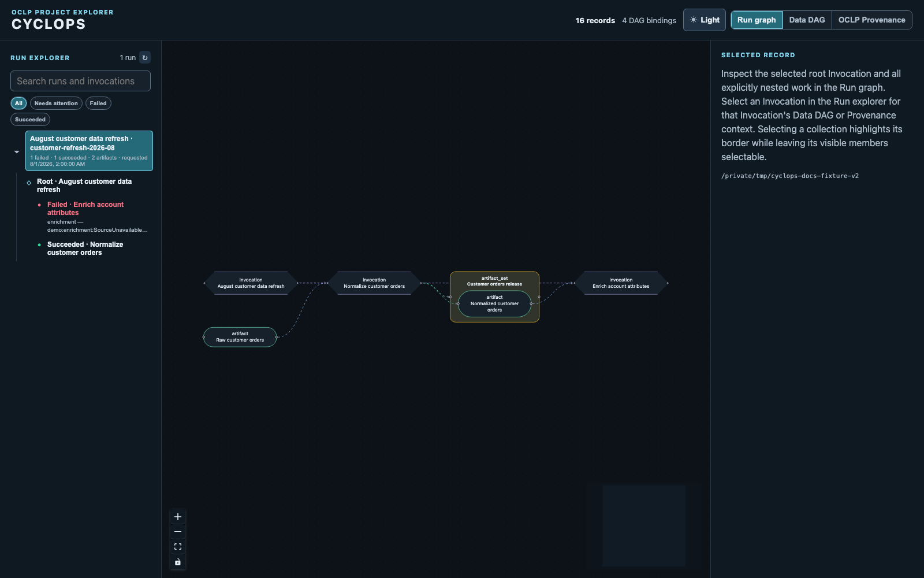This screenshot has height=578, width=924.
Task: Click the 1 run count label
Action: (128, 58)
